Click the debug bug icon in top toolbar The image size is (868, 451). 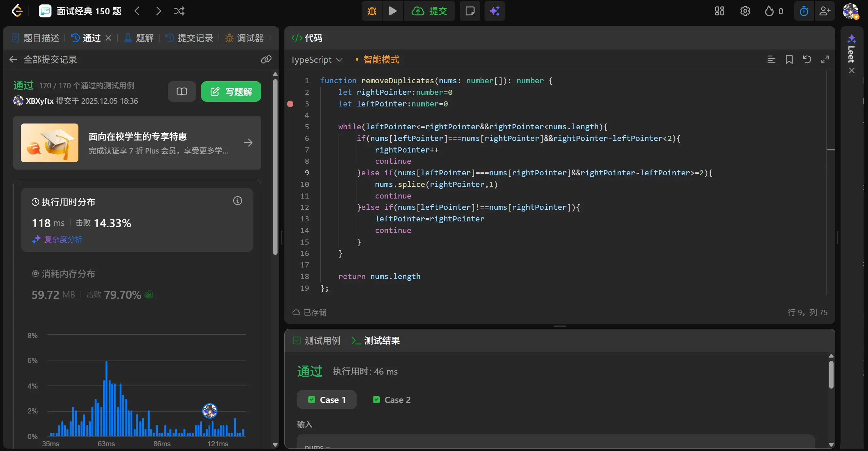pyautogui.click(x=372, y=11)
